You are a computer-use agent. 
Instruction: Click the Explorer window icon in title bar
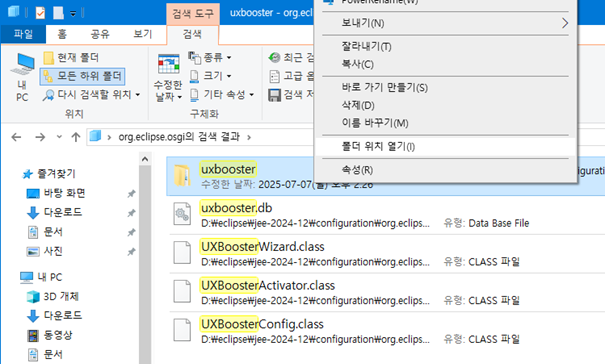click(14, 12)
